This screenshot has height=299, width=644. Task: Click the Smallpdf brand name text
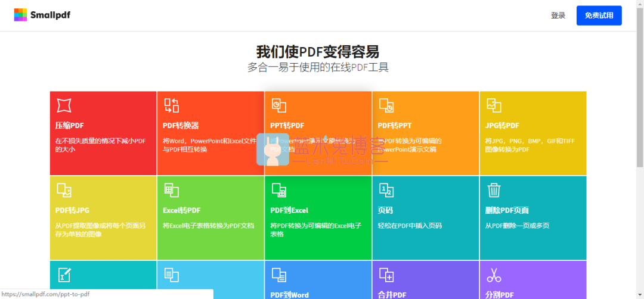click(x=50, y=15)
